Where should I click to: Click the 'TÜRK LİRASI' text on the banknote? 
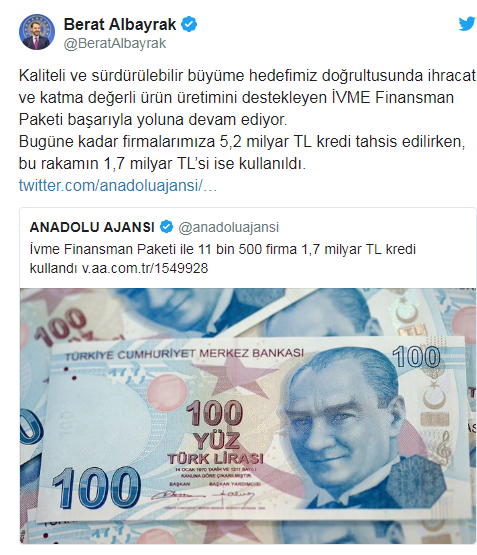215,459
